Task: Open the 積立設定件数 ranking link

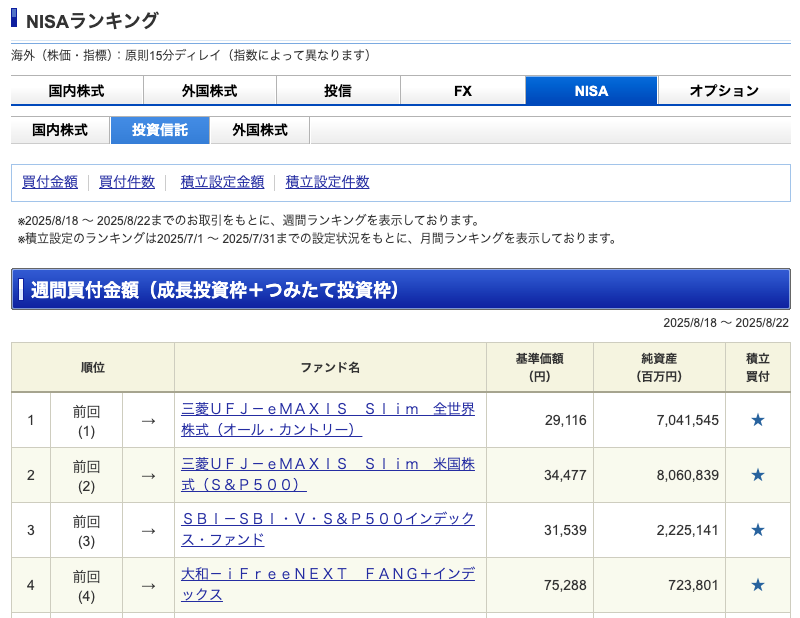Action: point(328,182)
